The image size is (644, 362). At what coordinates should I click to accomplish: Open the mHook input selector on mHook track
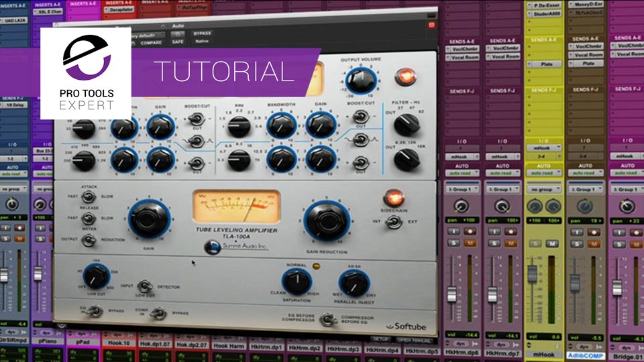pos(544,147)
